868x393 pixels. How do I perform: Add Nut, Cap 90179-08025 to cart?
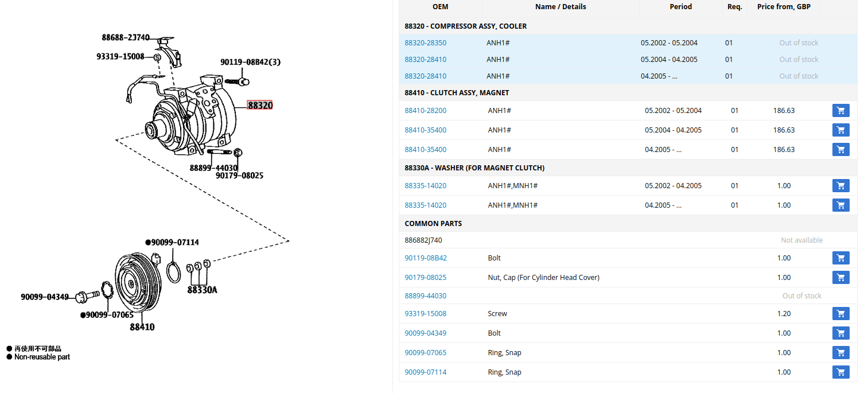pos(840,278)
